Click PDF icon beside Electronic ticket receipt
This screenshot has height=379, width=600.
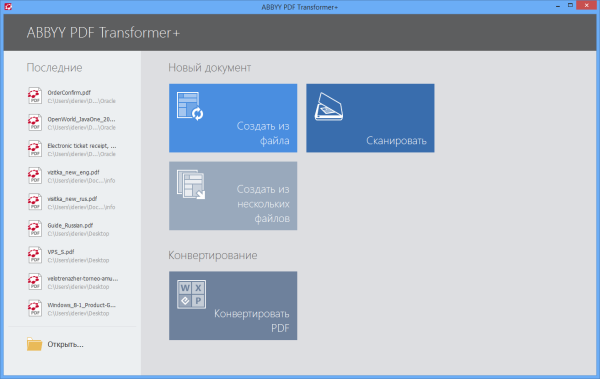point(34,149)
